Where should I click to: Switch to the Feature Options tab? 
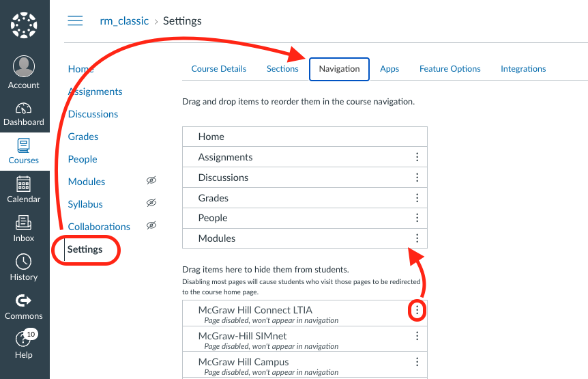(x=450, y=69)
